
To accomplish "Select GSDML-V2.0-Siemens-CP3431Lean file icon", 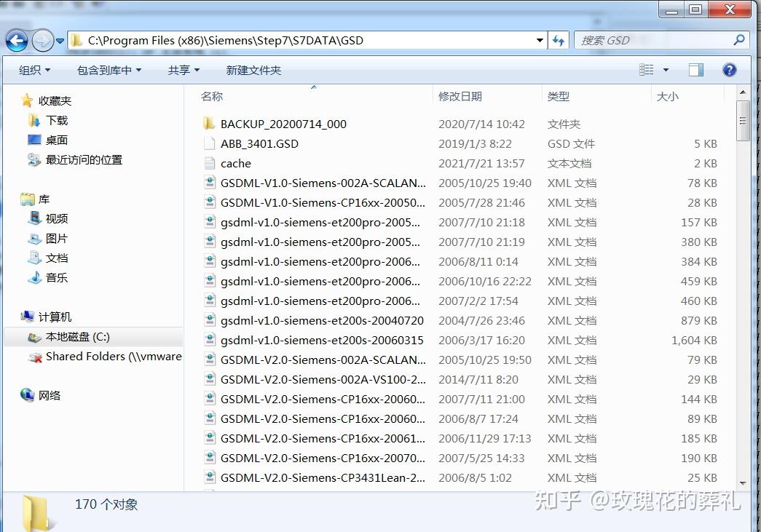I will point(209,477).
